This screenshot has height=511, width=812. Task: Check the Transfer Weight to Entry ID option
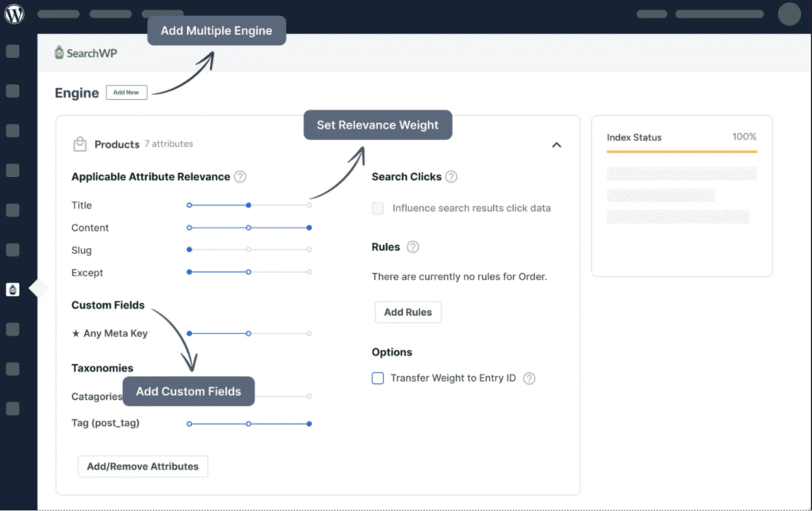[x=377, y=378]
